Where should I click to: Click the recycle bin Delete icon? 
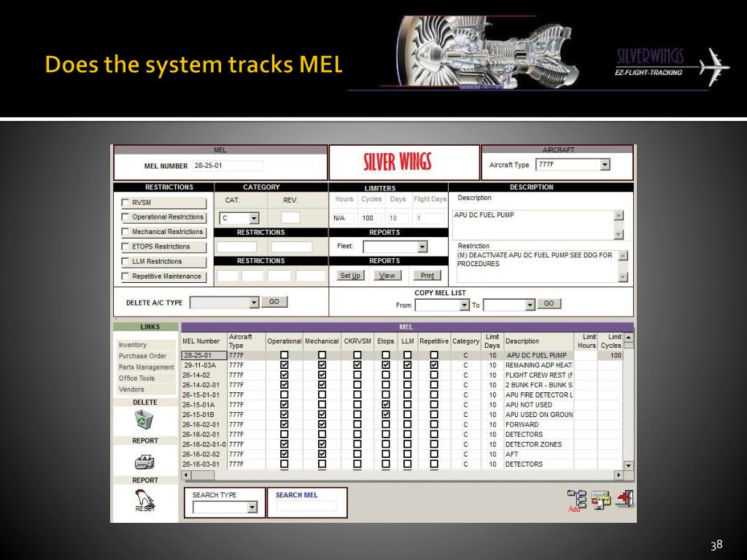144,420
